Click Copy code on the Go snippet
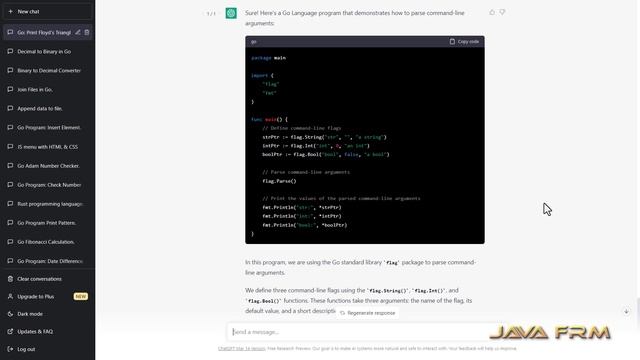The height and width of the screenshot is (360, 640). pos(464,42)
